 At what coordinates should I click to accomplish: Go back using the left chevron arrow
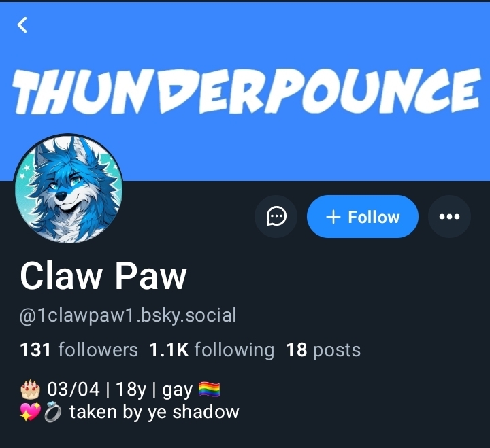(22, 25)
